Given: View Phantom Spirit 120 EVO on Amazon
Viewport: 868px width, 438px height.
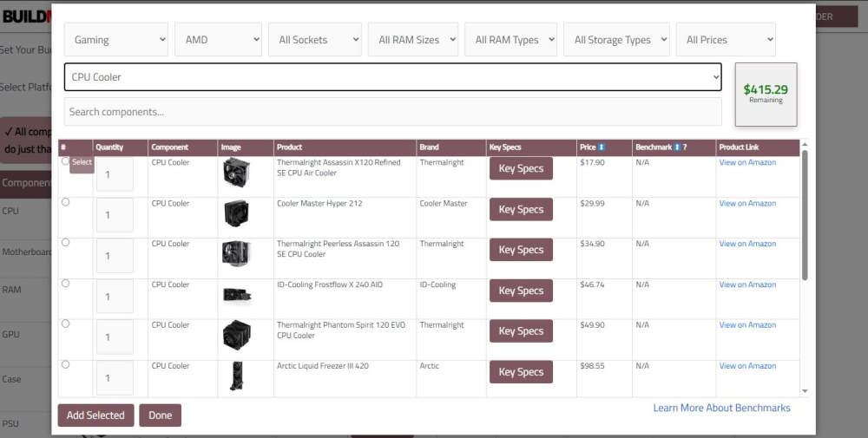Looking at the screenshot, I should [747, 325].
